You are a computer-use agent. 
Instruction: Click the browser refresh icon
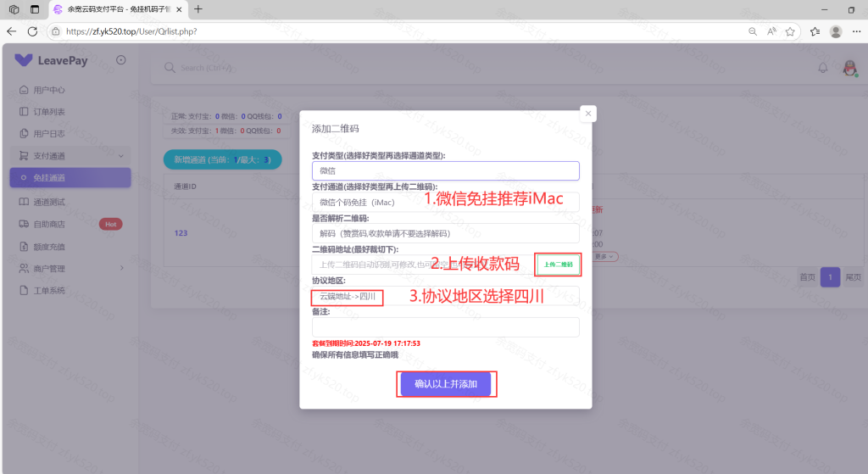[32, 31]
